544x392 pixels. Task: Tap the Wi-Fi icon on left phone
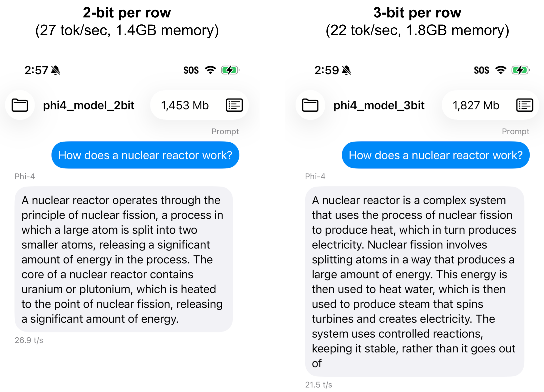pos(210,70)
